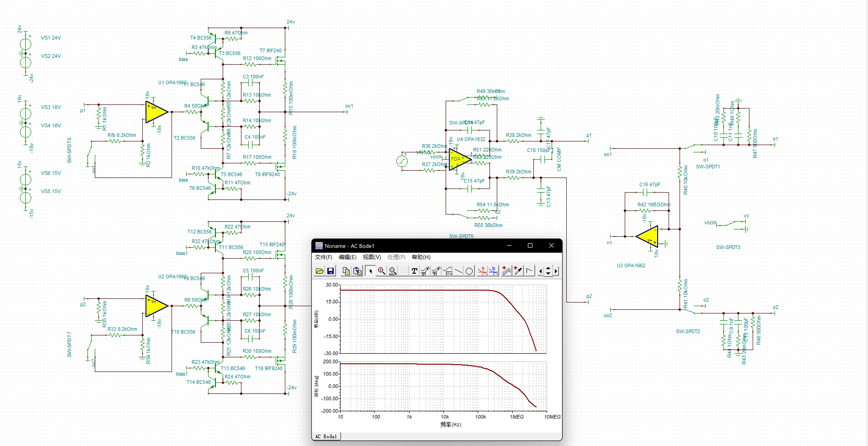Click the zoom out 100% magnifier icon
The width and height of the screenshot is (868, 446).
click(393, 271)
